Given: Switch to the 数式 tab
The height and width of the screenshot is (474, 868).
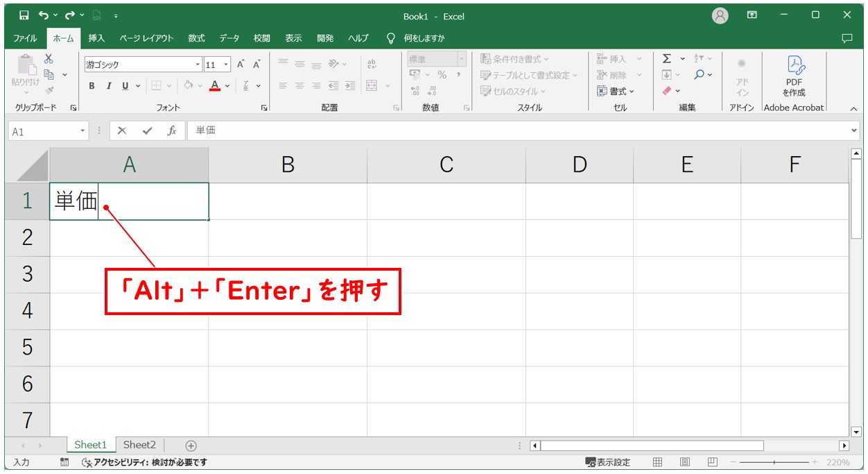Looking at the screenshot, I should tap(196, 38).
